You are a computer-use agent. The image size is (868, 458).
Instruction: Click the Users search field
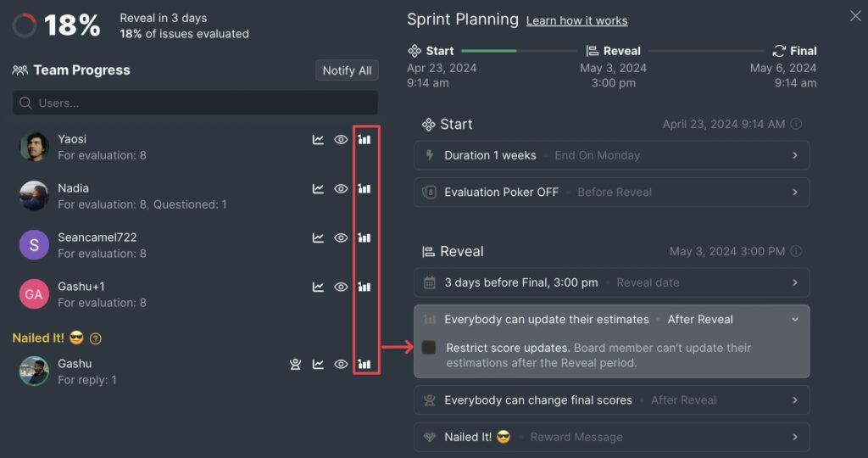point(195,103)
